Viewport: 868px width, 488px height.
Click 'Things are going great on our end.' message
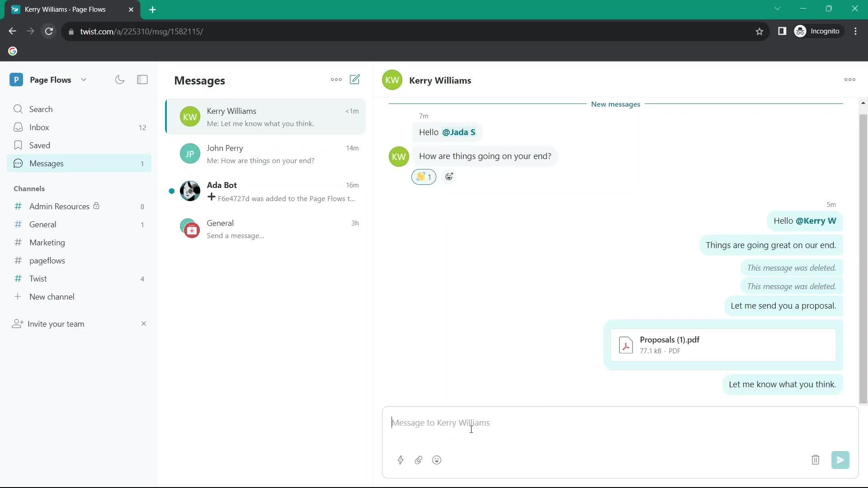click(x=771, y=245)
